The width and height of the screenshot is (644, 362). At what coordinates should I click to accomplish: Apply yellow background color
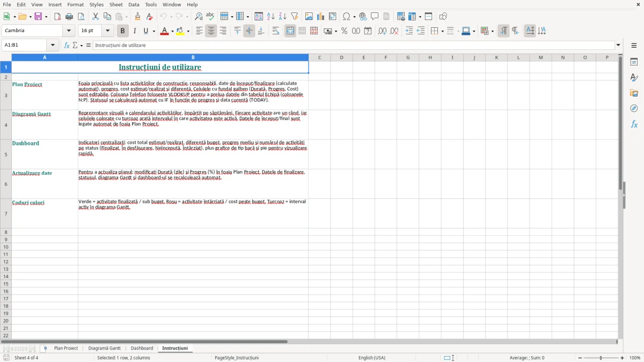coord(180,31)
